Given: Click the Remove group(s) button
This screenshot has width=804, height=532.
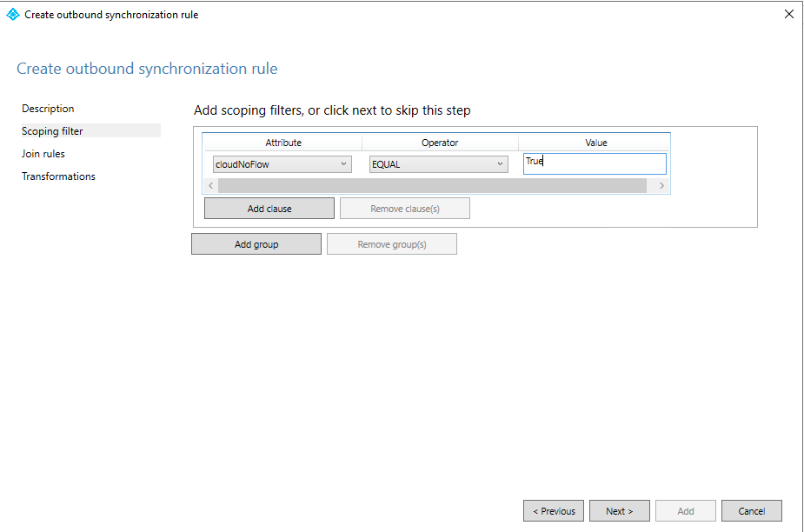Looking at the screenshot, I should [392, 244].
